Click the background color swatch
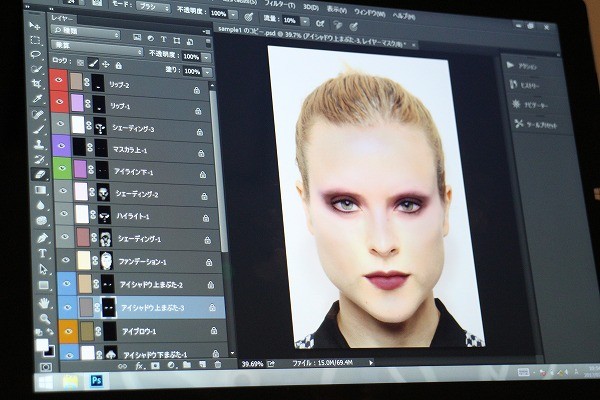The height and width of the screenshot is (400, 600). tap(51, 351)
